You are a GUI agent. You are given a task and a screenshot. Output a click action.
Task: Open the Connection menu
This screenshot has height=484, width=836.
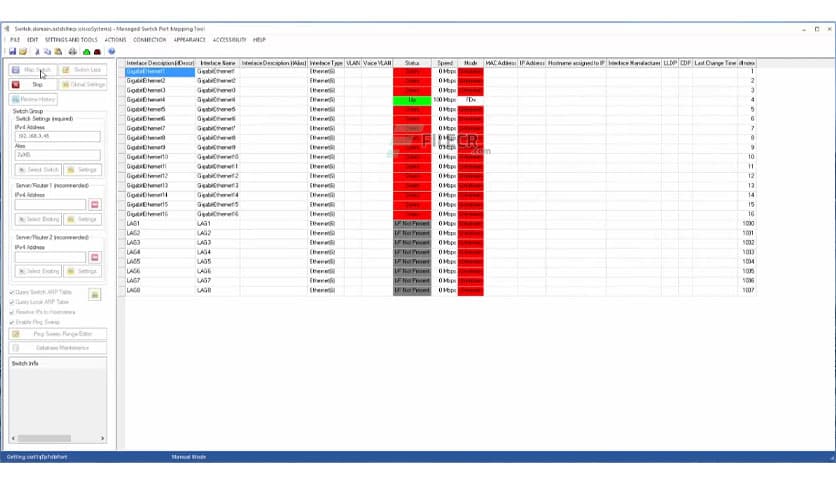pos(150,40)
